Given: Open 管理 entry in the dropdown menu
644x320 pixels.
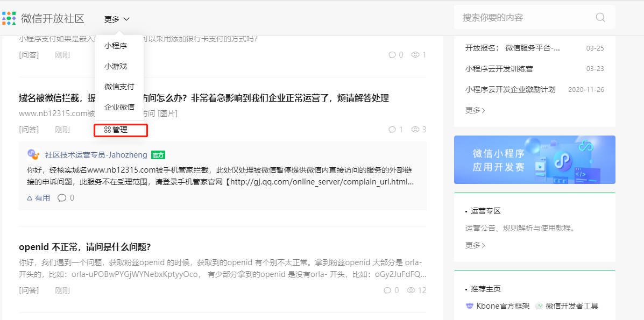Looking at the screenshot, I should tap(121, 130).
